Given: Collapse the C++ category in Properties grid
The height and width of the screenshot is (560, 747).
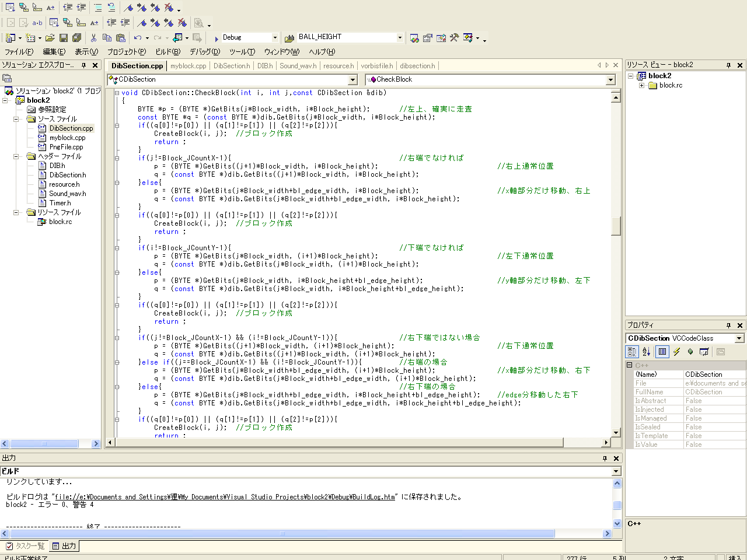Looking at the screenshot, I should [630, 365].
